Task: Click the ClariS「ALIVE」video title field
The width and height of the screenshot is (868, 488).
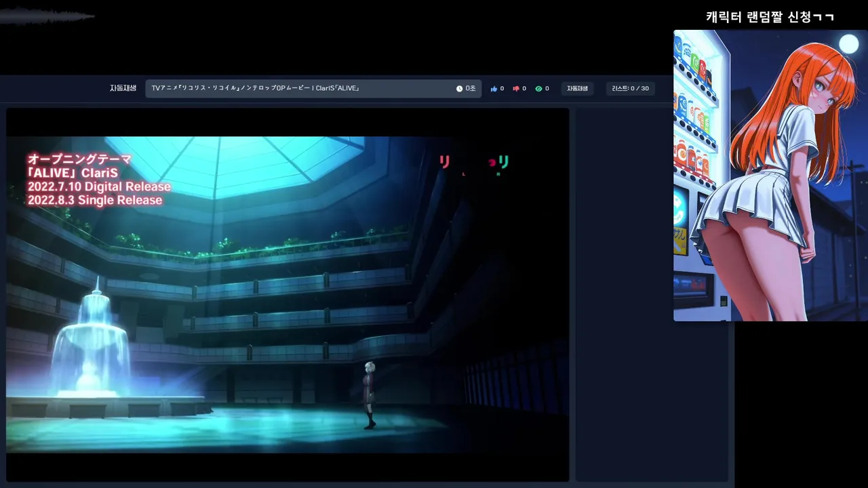Action: [x=313, y=89]
